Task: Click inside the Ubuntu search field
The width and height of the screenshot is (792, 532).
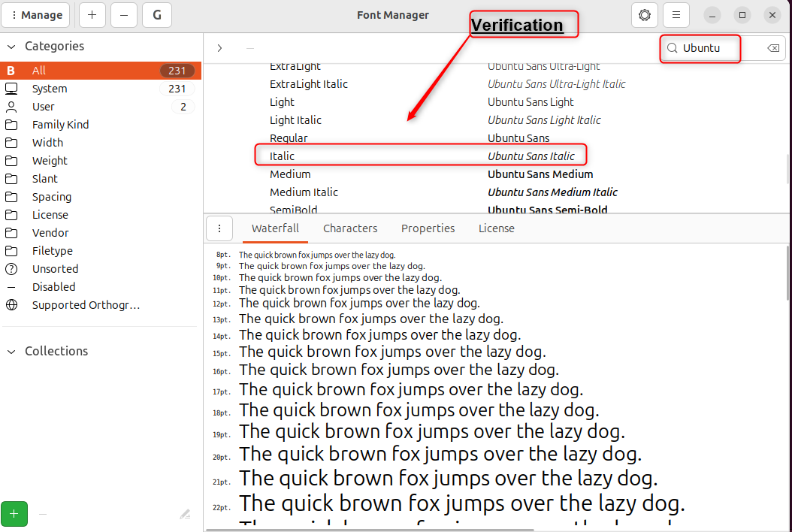Action: click(x=706, y=48)
